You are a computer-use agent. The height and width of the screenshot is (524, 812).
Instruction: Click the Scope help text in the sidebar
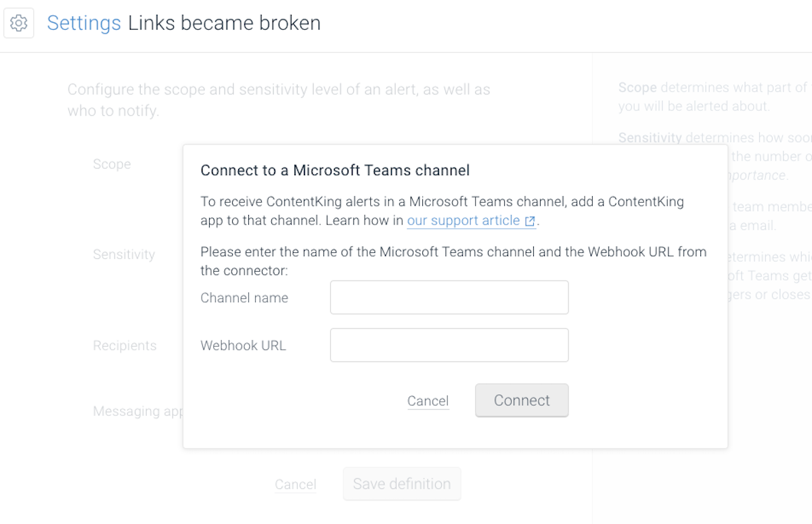[710, 97]
